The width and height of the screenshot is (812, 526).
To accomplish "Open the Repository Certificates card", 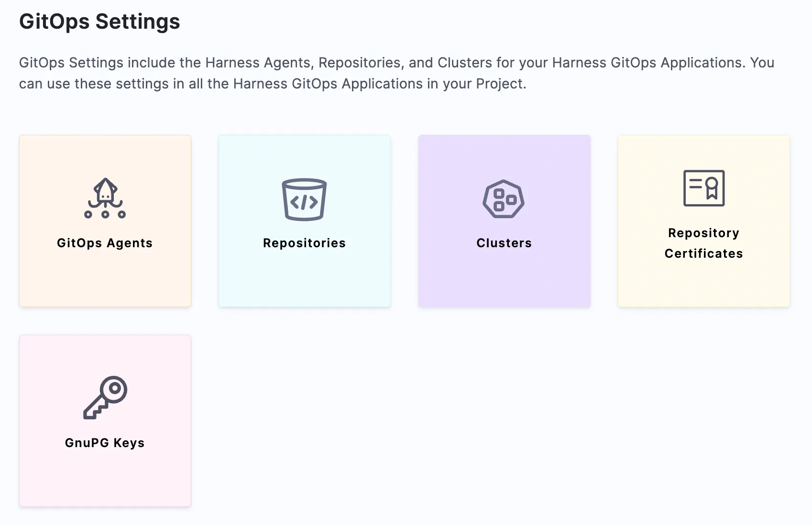I will [x=703, y=220].
